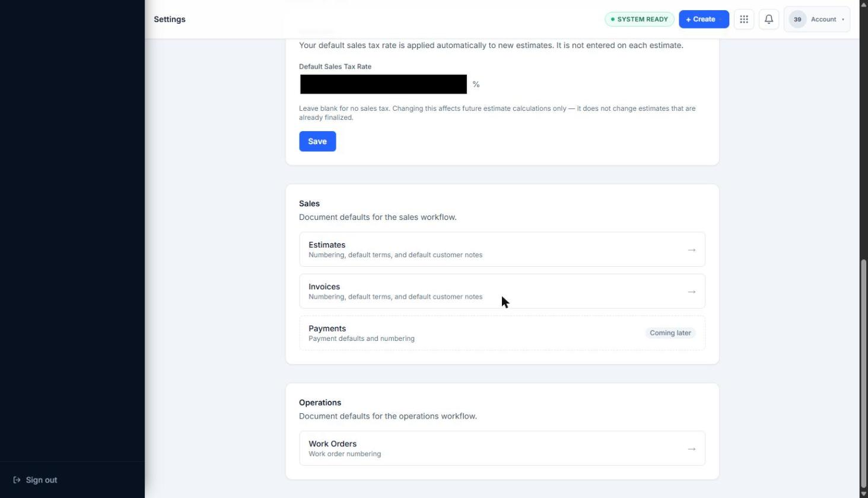This screenshot has height=498, width=868.
Task: Click the Operations section heading
Action: coord(320,403)
